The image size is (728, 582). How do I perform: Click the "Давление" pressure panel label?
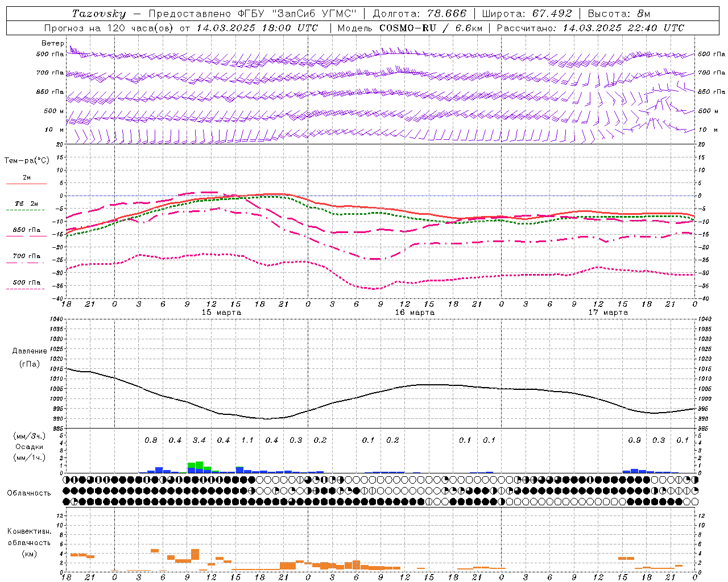[x=30, y=351]
